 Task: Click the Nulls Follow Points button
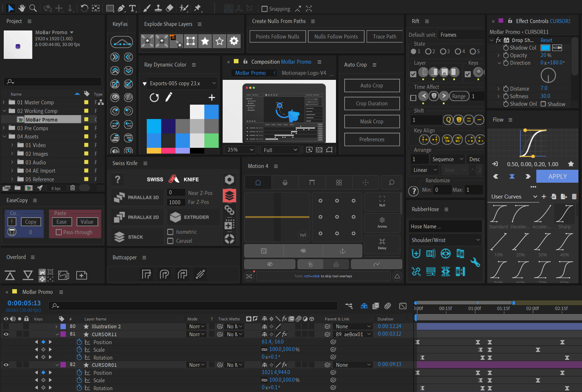[x=336, y=37]
